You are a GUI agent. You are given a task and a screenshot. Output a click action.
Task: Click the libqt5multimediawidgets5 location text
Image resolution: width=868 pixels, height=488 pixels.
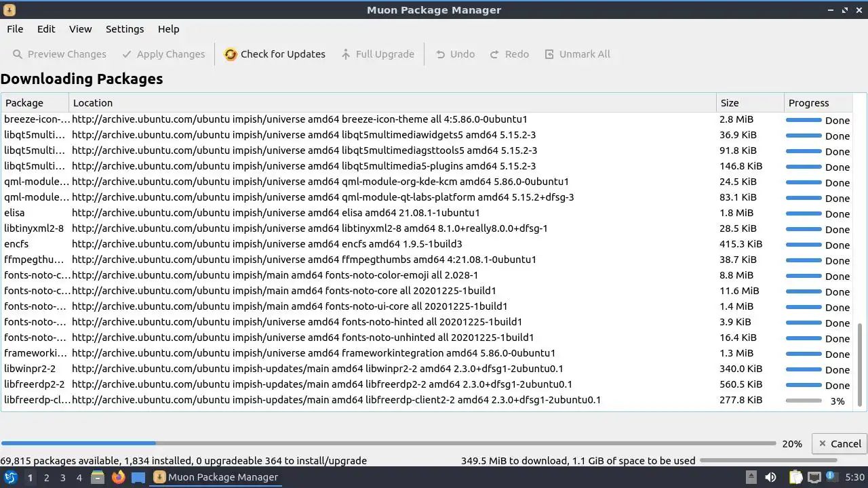[304, 135]
